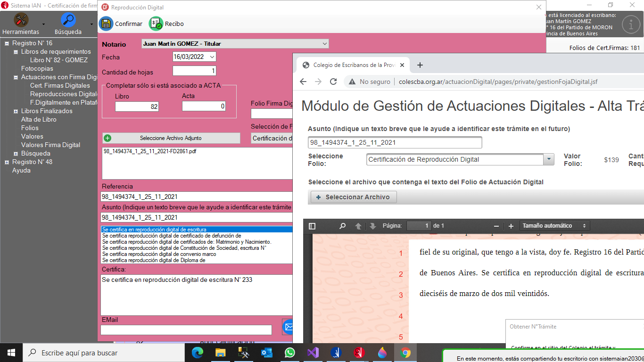Open WhatsApp from the taskbar
The image size is (644, 362).
[289, 353]
